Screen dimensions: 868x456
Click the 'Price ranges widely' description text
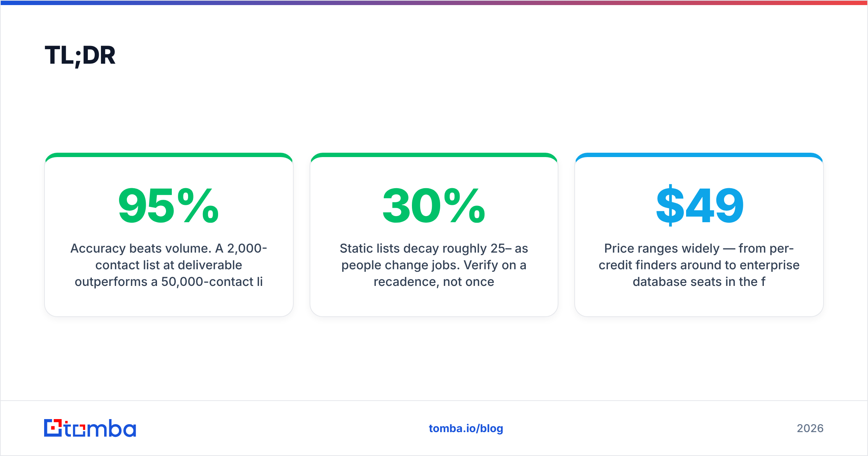click(699, 265)
